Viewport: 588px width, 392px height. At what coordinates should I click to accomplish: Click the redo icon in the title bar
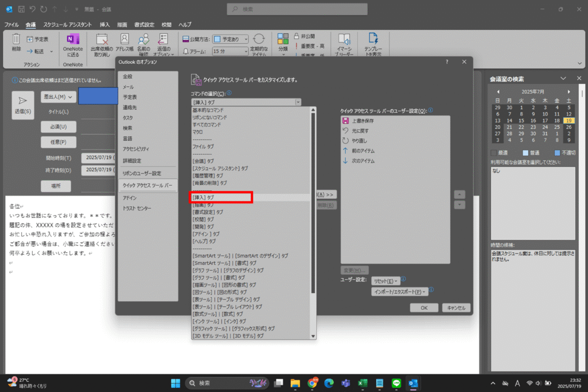44,9
